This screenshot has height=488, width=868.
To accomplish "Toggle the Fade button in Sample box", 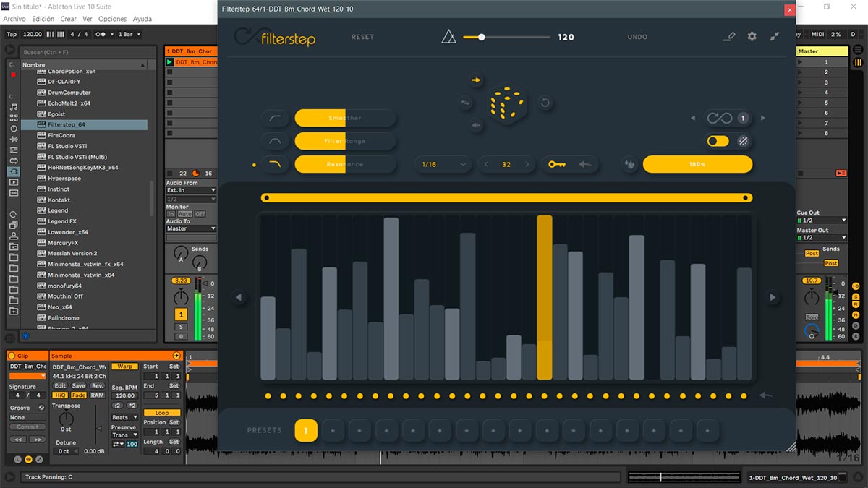I will [78, 395].
